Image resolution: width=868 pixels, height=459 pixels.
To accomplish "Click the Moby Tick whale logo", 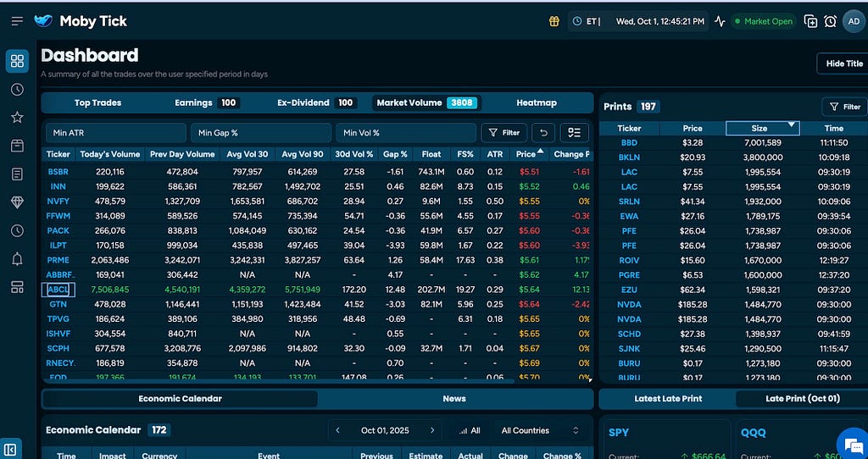I will [x=43, y=21].
